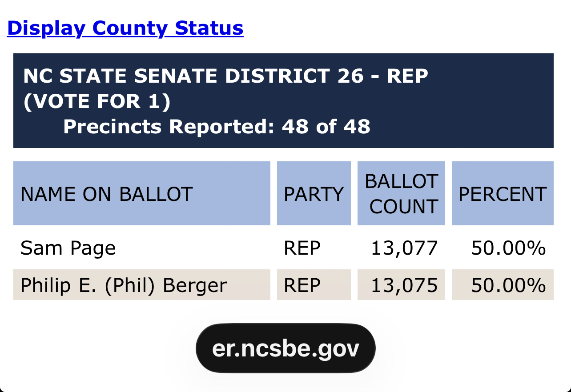571x392 pixels.
Task: Click Sam Page's 50.00% percent cell
Action: click(508, 248)
